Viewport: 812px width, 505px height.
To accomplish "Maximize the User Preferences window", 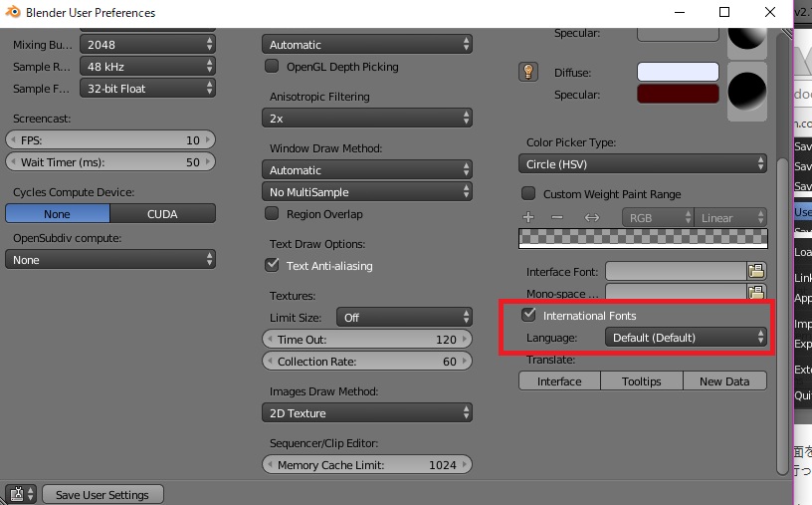I will 724,12.
